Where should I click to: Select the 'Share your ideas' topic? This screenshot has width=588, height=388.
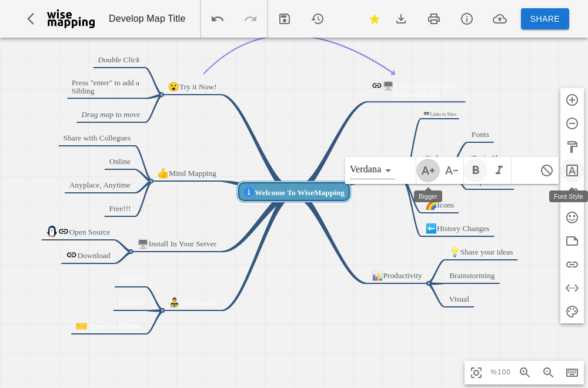coord(482,252)
